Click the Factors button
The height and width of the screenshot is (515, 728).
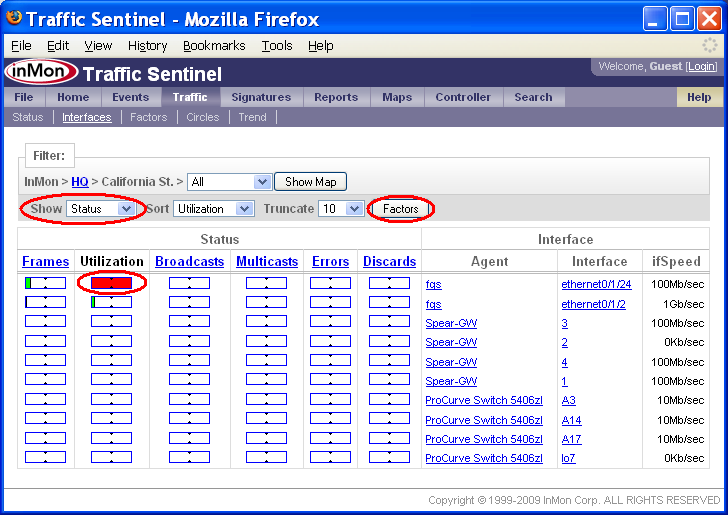click(400, 209)
